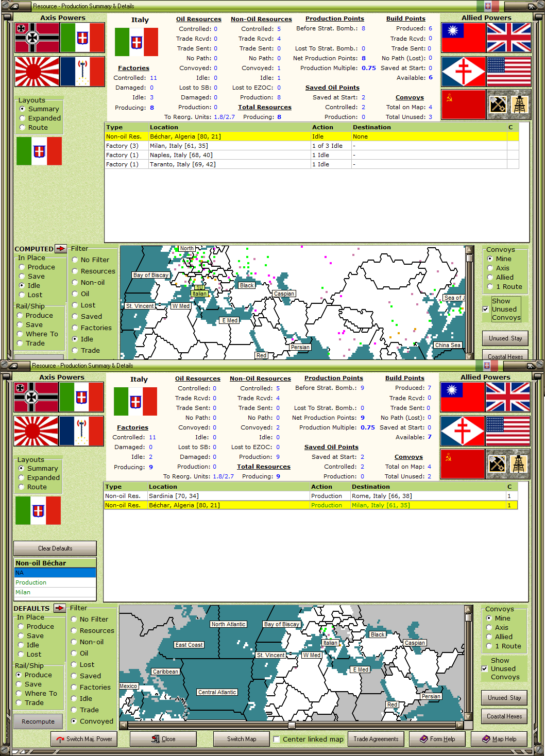This screenshot has height=756, width=545.
Task: Click the Clear Defaults button
Action: [x=55, y=548]
